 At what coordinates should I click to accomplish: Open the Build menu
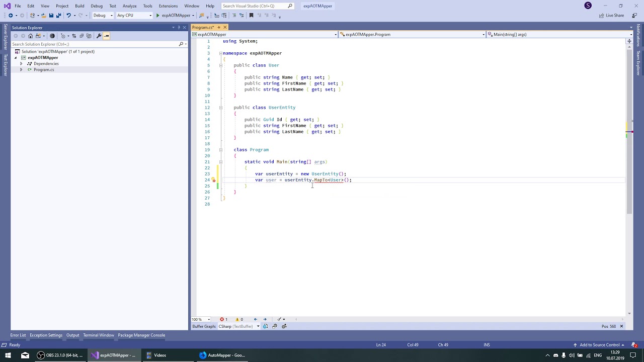click(79, 6)
